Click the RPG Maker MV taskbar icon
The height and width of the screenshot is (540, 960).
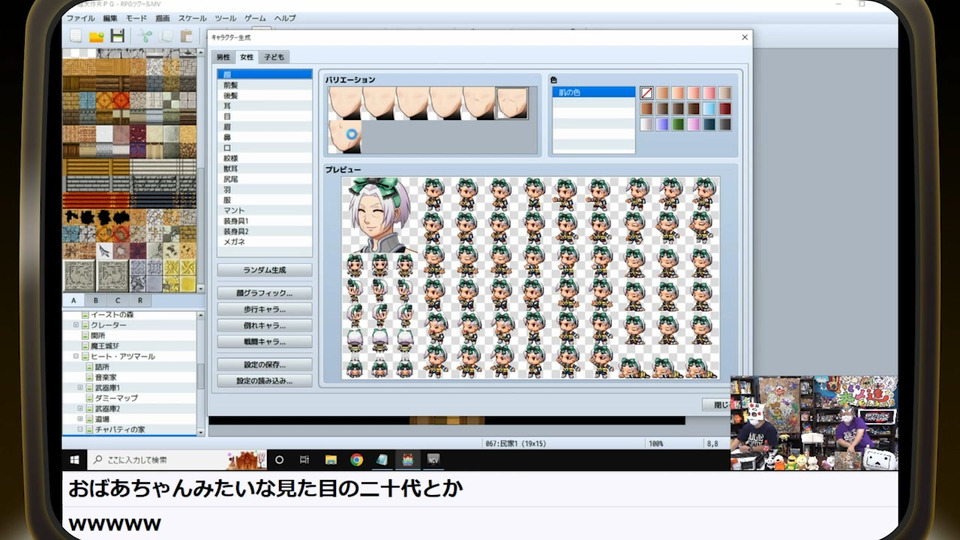tap(407, 460)
